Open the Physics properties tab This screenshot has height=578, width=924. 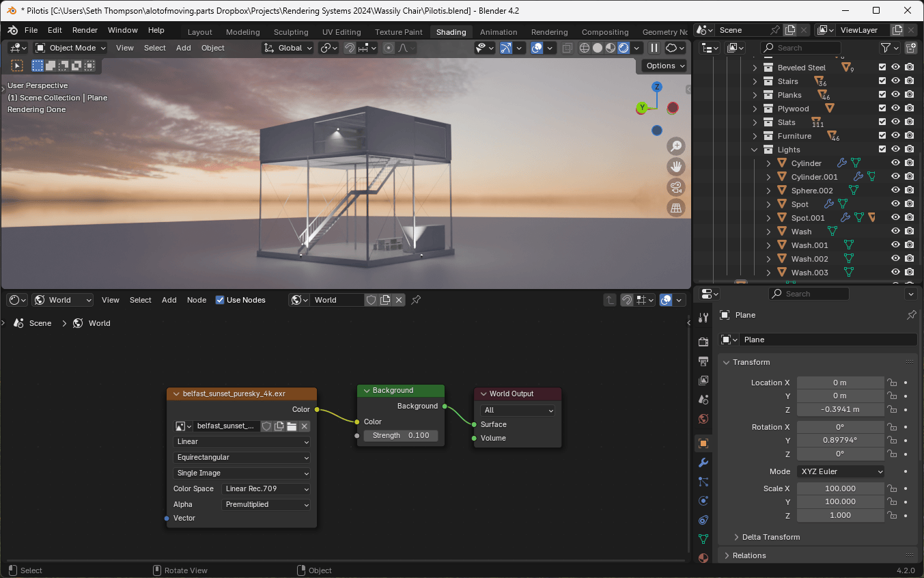(703, 501)
